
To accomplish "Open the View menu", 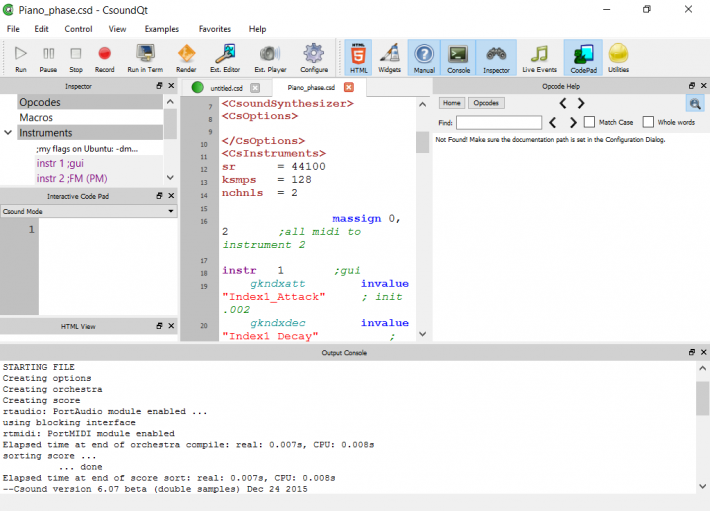I will (117, 29).
